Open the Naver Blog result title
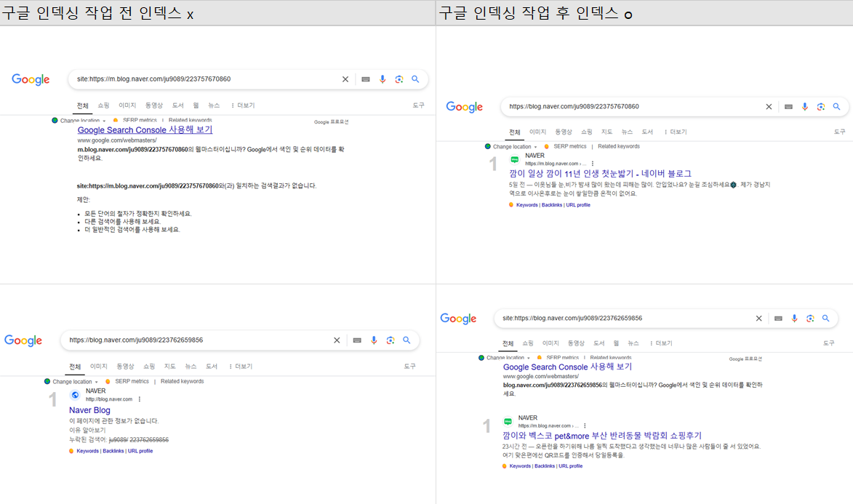The height and width of the screenshot is (504, 853). 89,410
